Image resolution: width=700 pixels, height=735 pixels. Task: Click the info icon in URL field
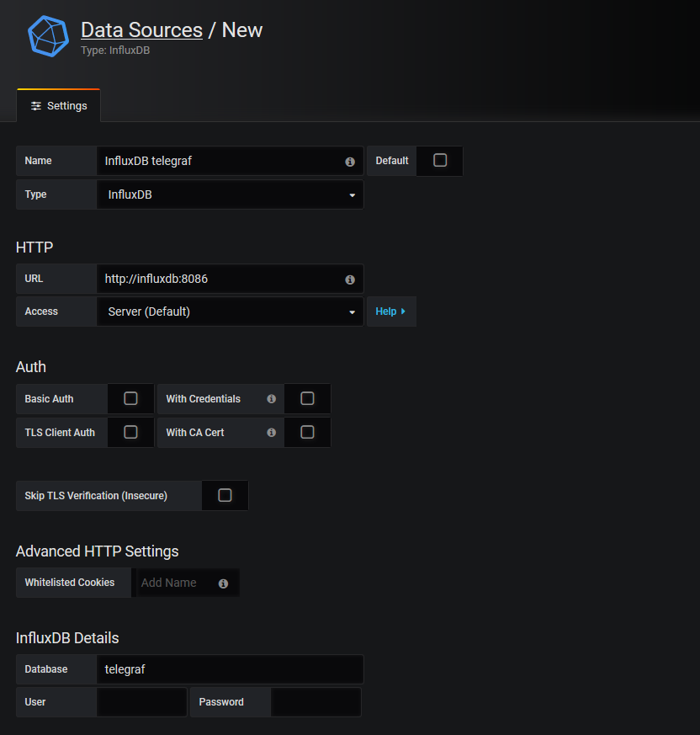pyautogui.click(x=350, y=280)
